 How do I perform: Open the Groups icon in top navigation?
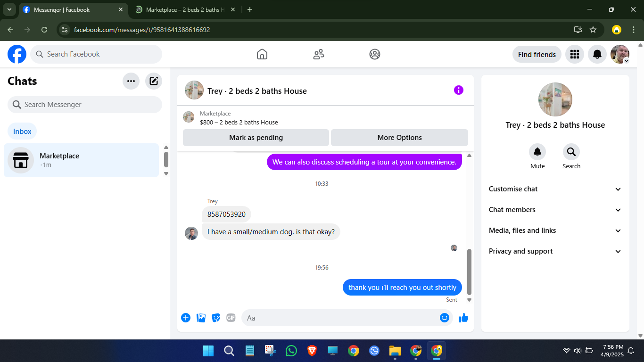pos(375,54)
